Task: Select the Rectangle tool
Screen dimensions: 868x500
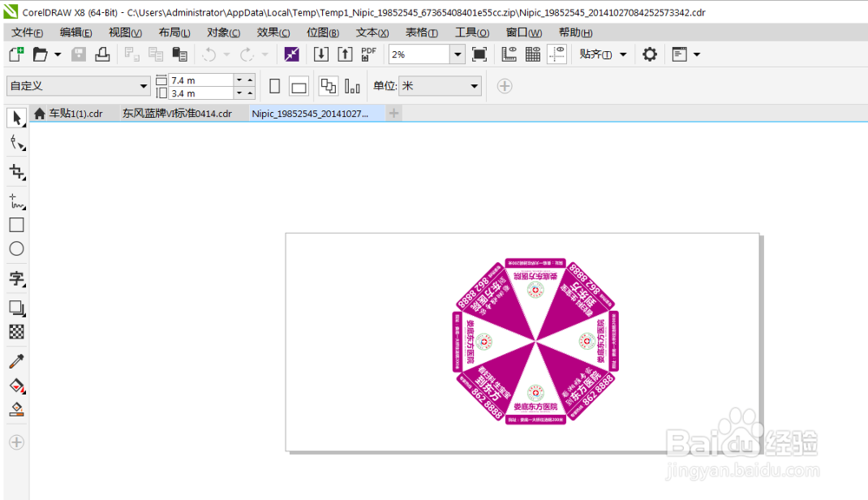Action: click(16, 225)
